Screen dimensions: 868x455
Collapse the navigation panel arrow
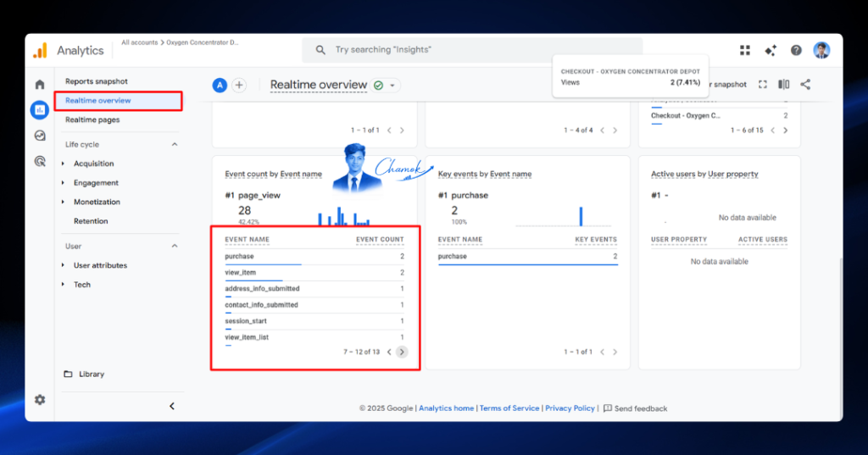point(172,407)
